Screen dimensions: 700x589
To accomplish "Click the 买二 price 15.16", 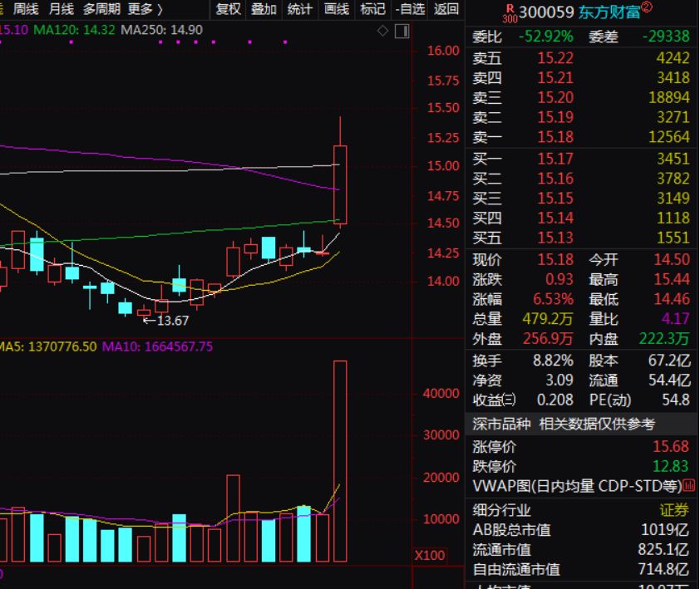I will [x=555, y=178].
